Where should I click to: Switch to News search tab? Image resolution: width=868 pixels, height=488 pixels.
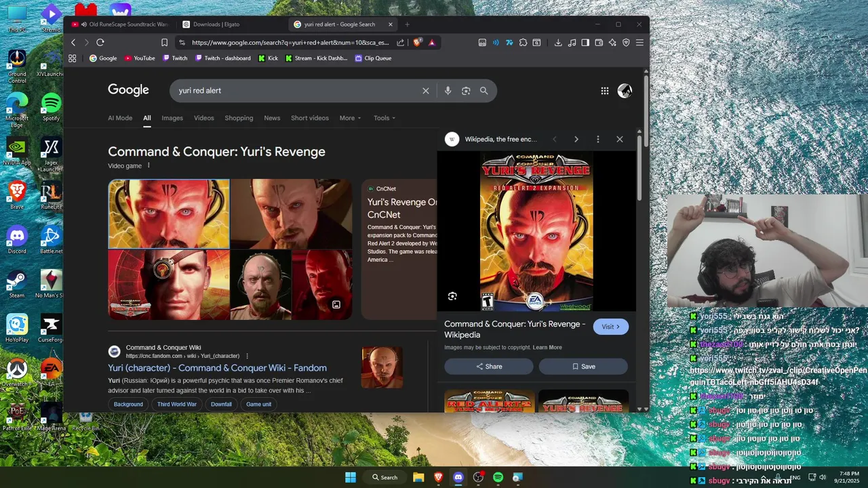272,118
